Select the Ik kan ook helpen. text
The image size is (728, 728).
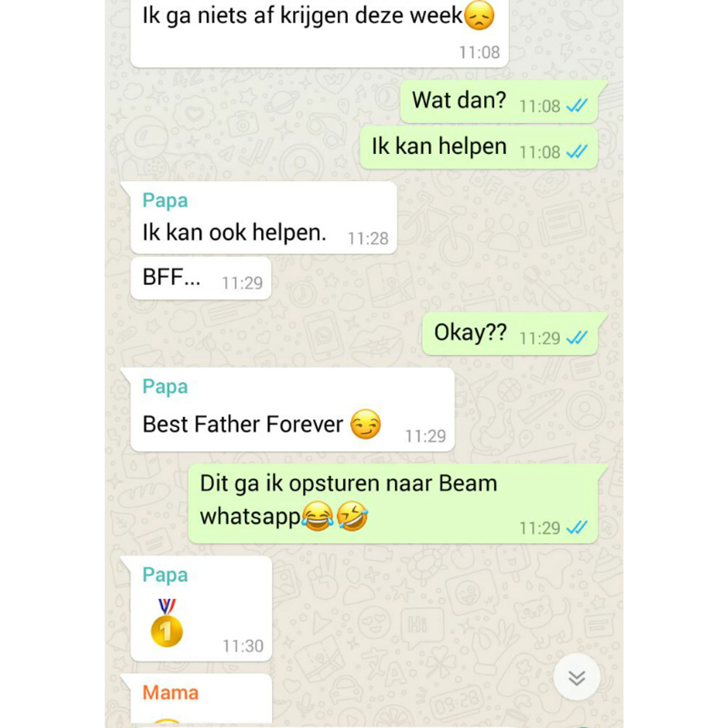(x=234, y=232)
